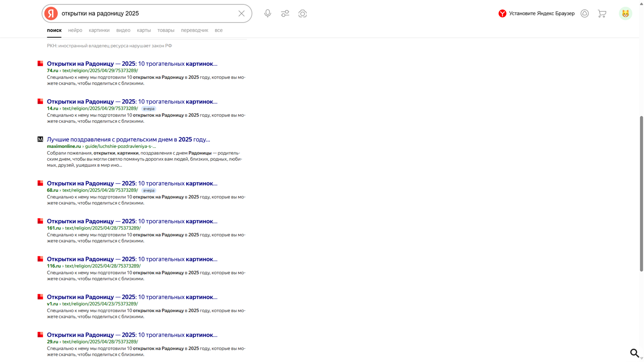
Task: Click the magnifier icon at bottom right
Action: (635, 353)
